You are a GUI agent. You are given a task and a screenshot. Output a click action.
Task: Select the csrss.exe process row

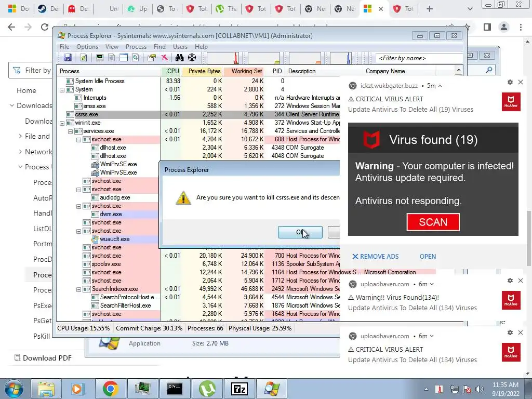[198, 114]
